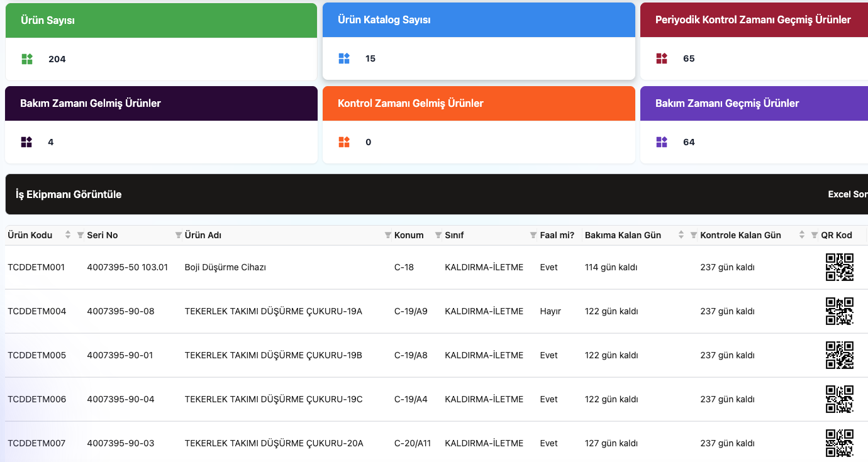Click serial number 4007395-50 103.01

click(x=128, y=267)
